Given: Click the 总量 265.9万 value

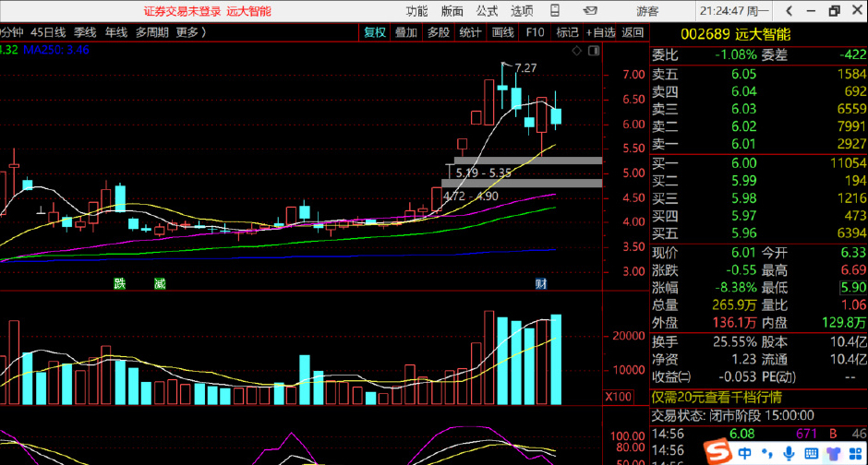Looking at the screenshot, I should (734, 305).
